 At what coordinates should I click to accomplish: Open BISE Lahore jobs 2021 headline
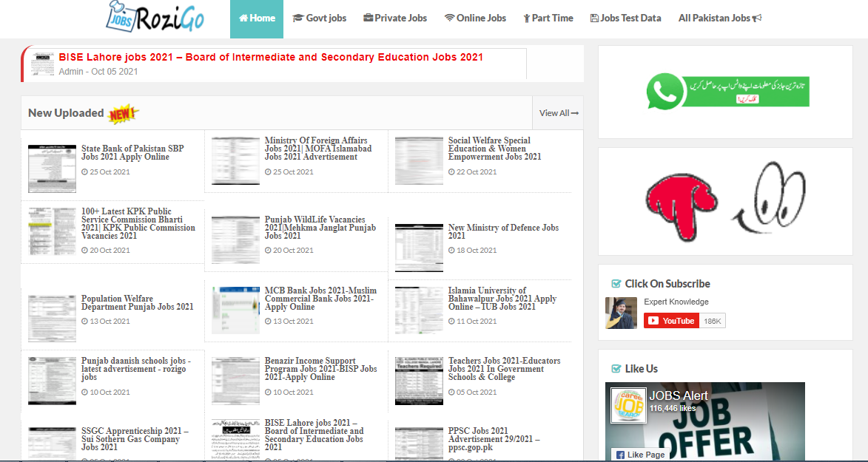click(271, 57)
